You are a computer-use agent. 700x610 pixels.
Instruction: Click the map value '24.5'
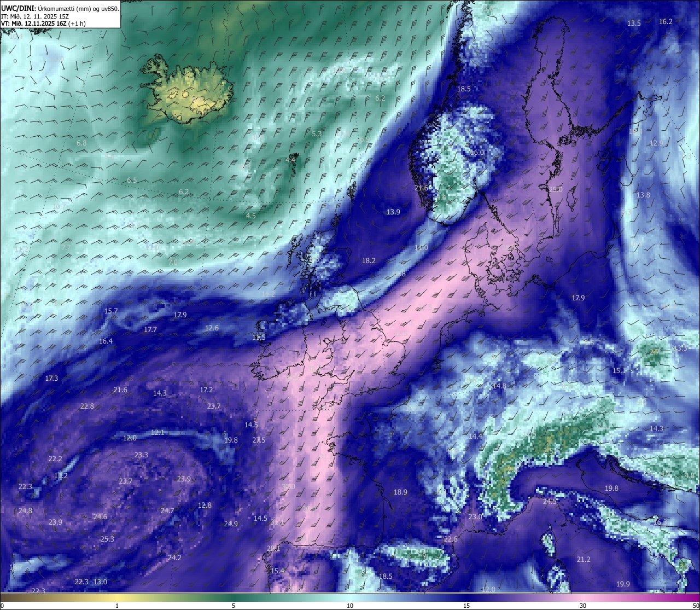point(550,502)
